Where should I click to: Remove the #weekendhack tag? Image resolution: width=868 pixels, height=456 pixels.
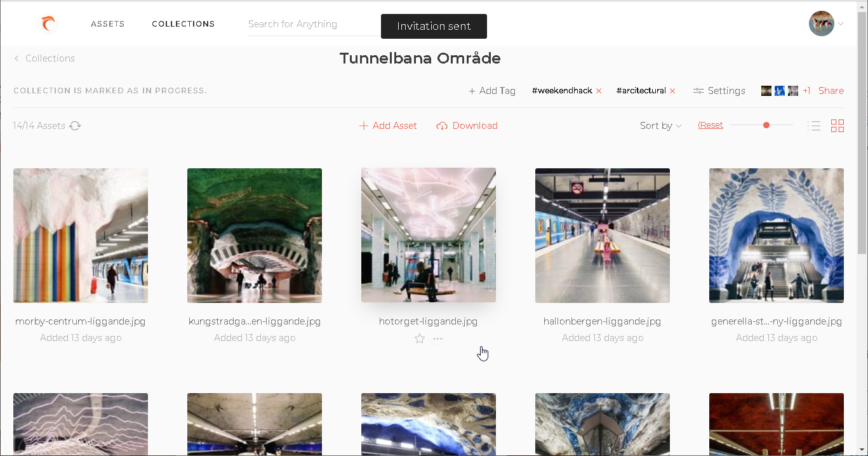coord(599,91)
